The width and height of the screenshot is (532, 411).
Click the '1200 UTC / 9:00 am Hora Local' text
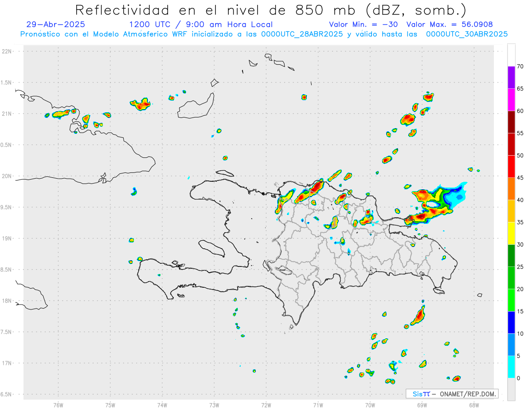click(x=201, y=25)
